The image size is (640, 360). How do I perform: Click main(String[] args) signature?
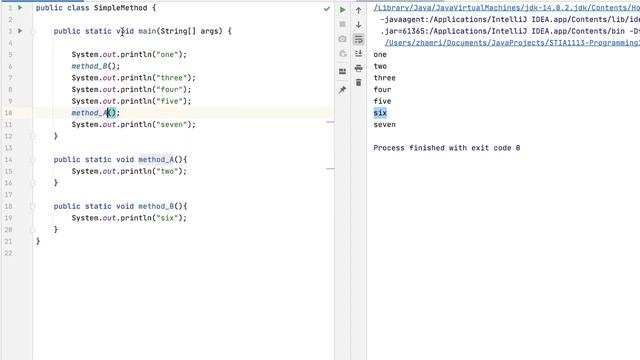coord(180,31)
